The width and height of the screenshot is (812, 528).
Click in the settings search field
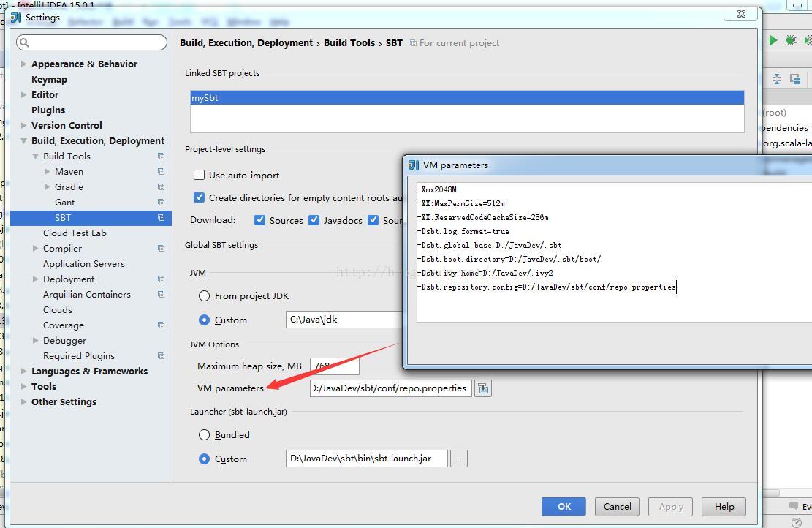tap(91, 42)
